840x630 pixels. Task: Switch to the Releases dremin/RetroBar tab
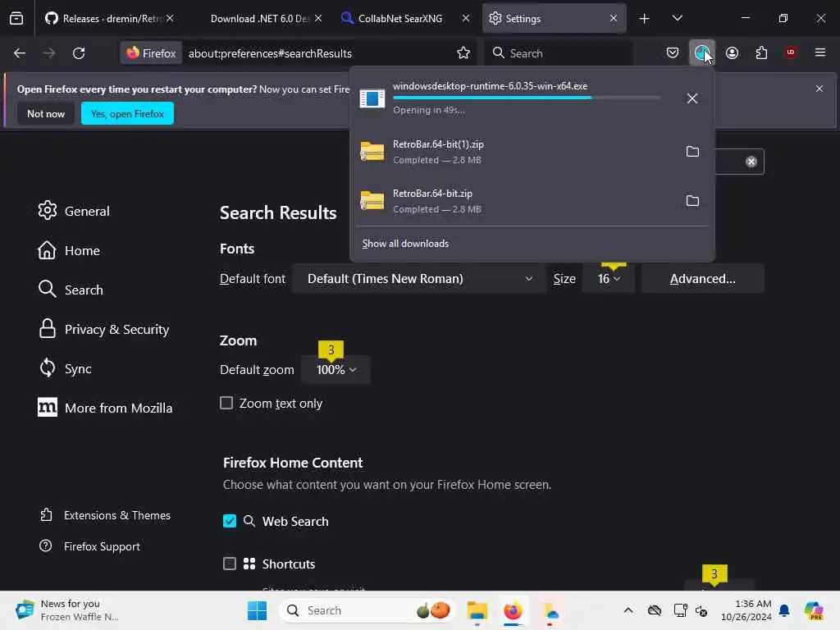point(110,19)
